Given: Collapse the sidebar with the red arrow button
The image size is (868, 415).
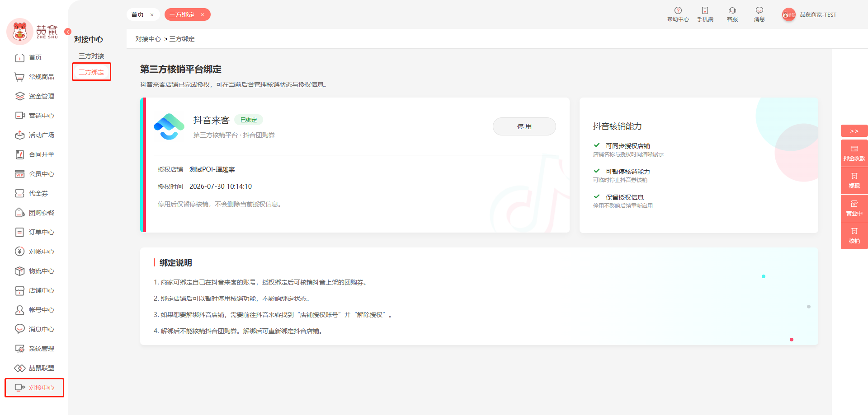Looking at the screenshot, I should (x=68, y=32).
